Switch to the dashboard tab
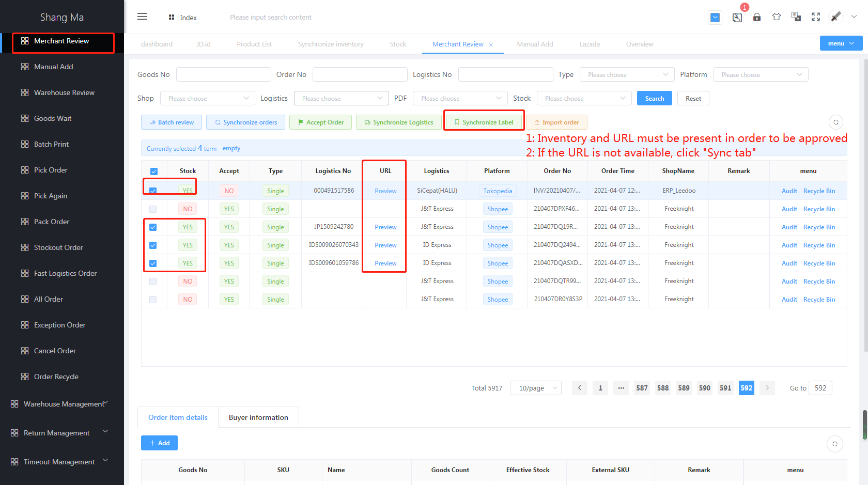This screenshot has width=868, height=485. pyautogui.click(x=157, y=44)
